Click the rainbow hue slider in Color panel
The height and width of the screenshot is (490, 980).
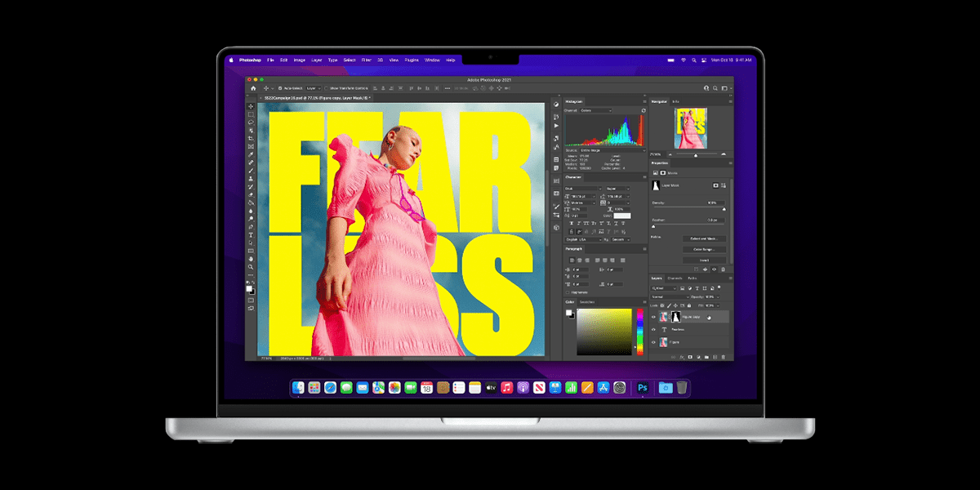click(639, 331)
